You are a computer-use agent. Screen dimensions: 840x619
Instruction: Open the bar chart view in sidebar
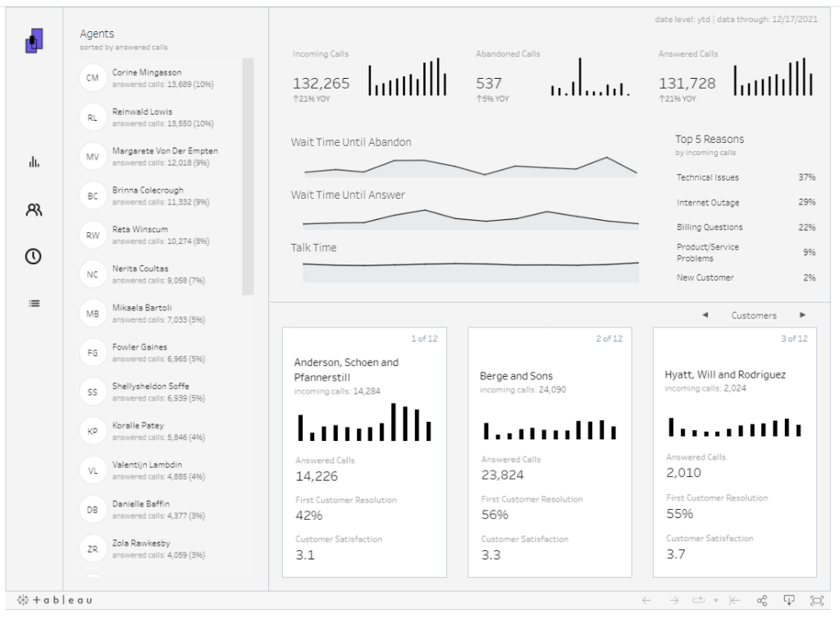coord(34,163)
